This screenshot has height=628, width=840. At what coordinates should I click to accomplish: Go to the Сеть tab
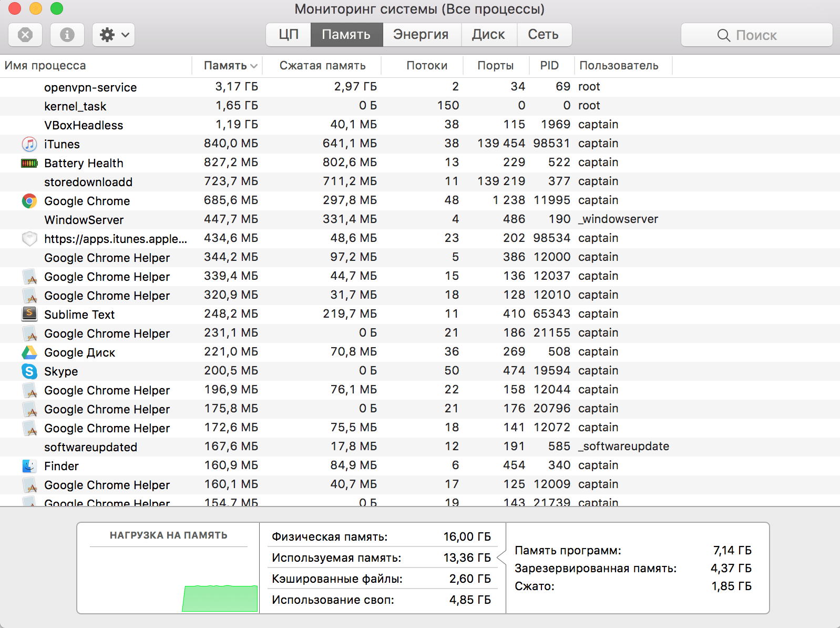(544, 35)
